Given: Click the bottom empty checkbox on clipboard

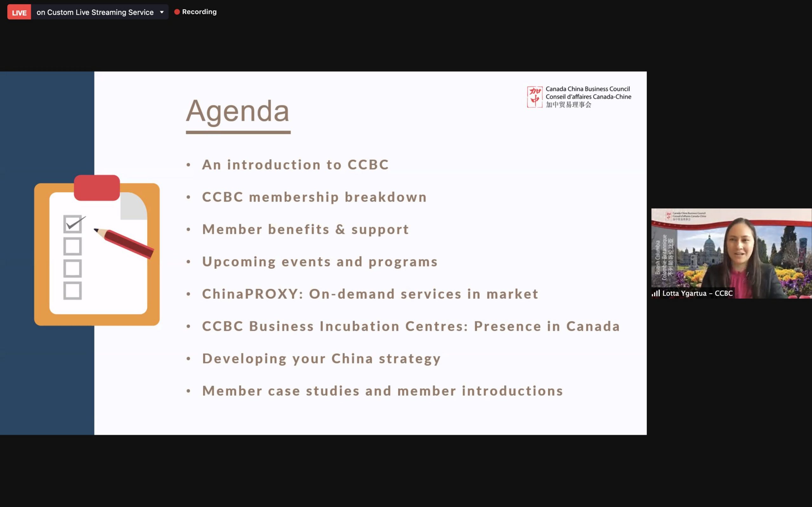Looking at the screenshot, I should pyautogui.click(x=72, y=290).
